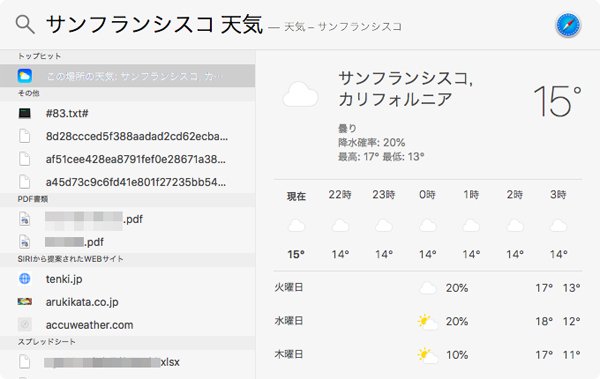Click the weather app icon in top hit
The height and width of the screenshot is (379, 600).
coord(25,76)
